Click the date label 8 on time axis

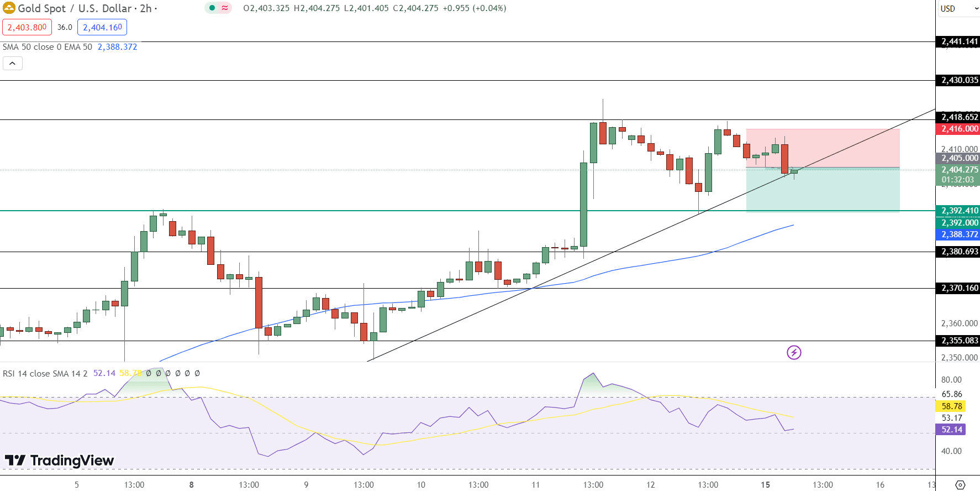click(192, 485)
